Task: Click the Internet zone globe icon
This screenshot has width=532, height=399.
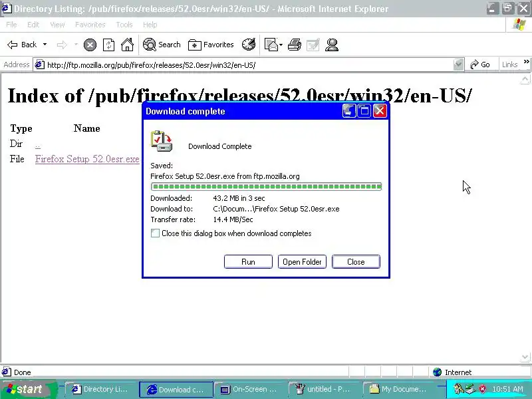Action: pos(438,372)
